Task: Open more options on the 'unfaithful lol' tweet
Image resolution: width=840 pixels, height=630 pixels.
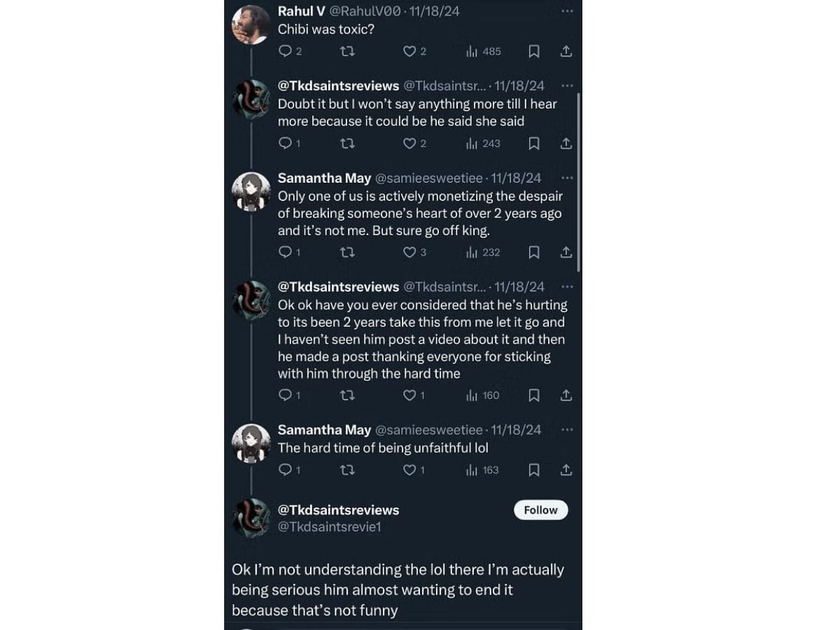Action: pyautogui.click(x=567, y=429)
